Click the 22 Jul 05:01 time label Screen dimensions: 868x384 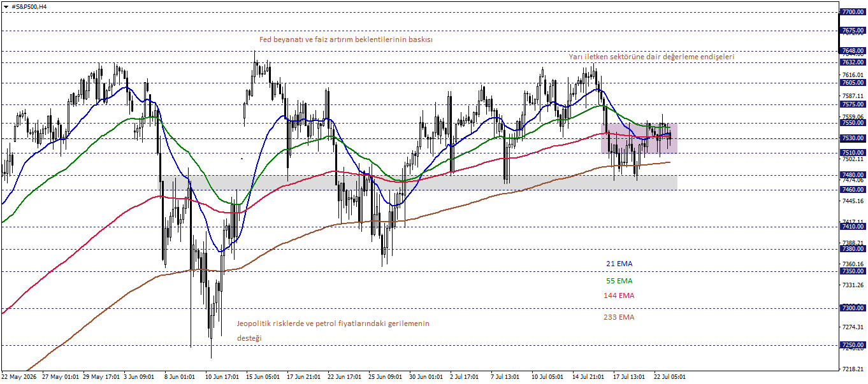coord(671,377)
